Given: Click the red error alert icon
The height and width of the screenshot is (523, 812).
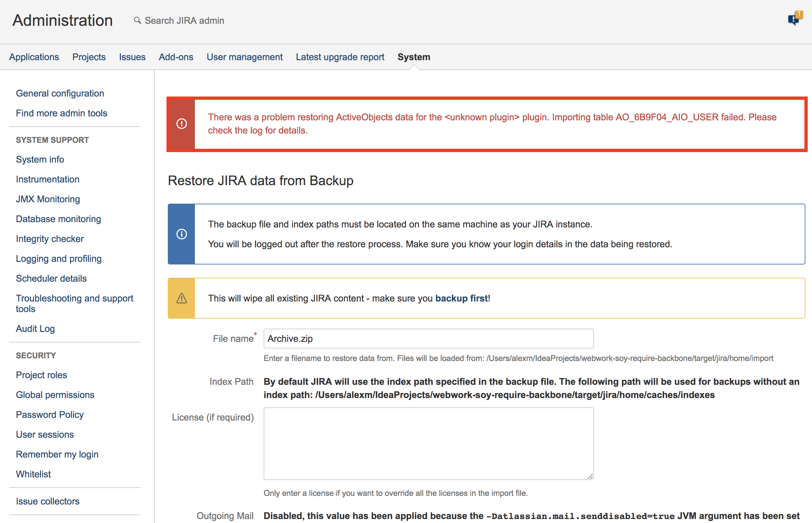Looking at the screenshot, I should click(182, 124).
